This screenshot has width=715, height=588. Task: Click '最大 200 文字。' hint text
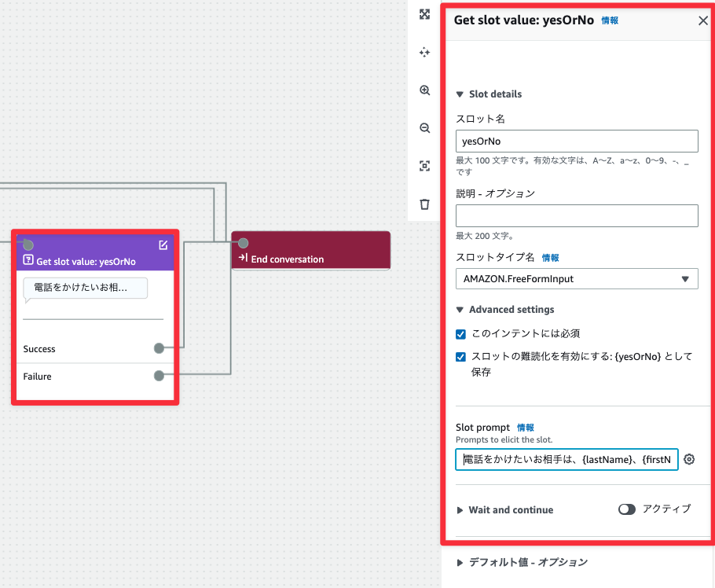485,236
